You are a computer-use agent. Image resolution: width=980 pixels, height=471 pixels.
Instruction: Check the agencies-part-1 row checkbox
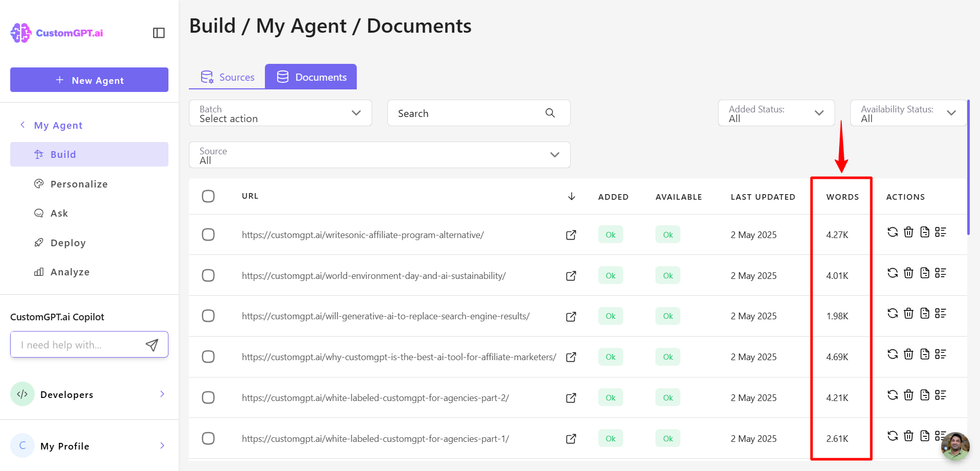click(208, 438)
